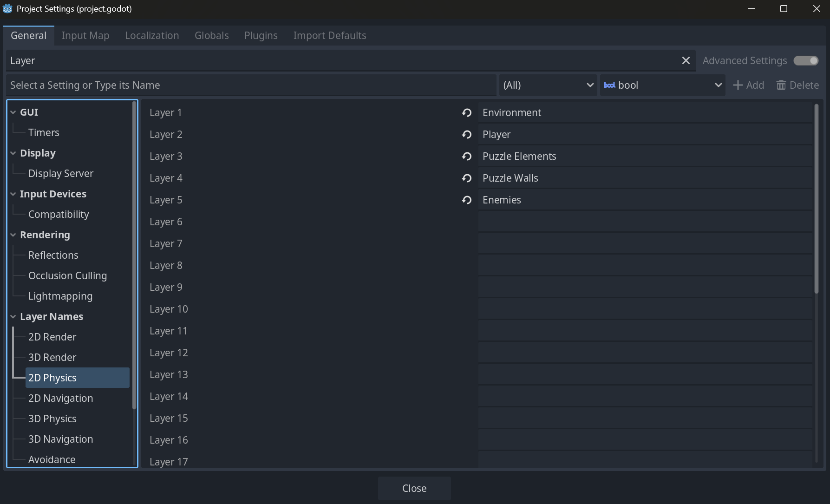Collapse the GUI category

coord(13,112)
